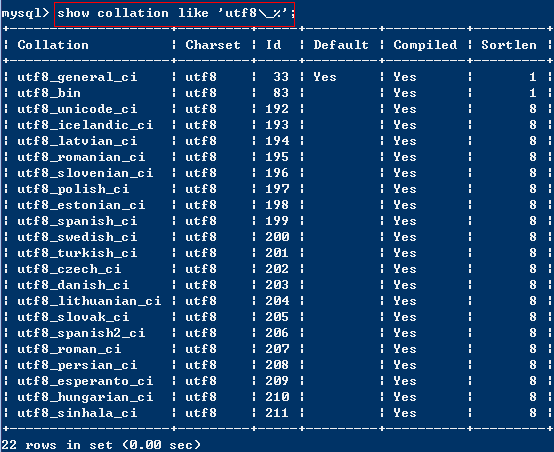Click Id value 204 for lithuanian
The image size is (554, 452).
pyautogui.click(x=277, y=301)
